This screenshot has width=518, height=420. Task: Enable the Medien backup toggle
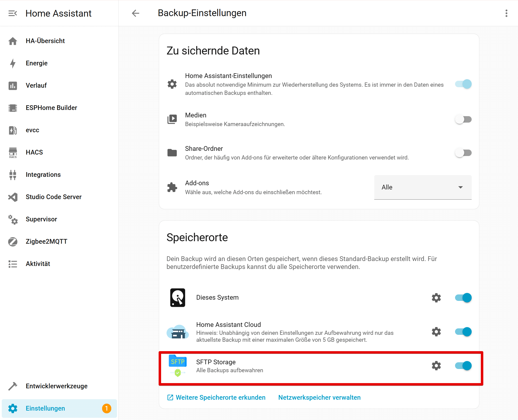pos(463,119)
